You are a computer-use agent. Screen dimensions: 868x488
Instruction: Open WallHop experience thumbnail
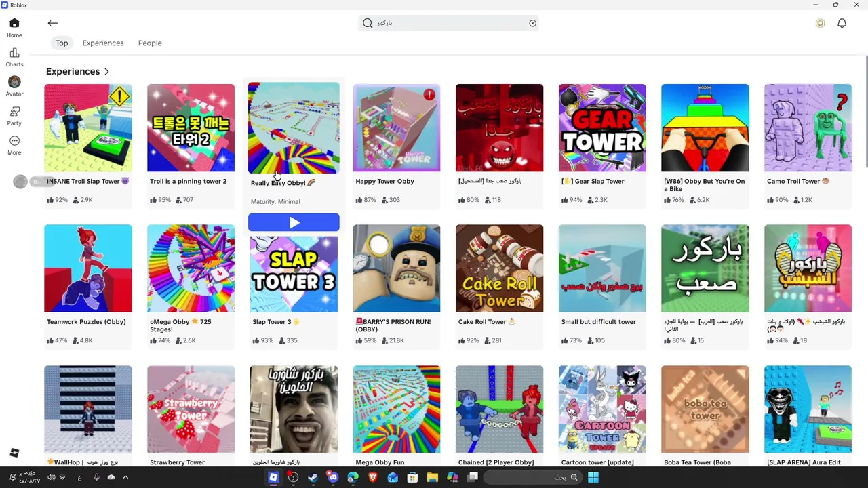(x=88, y=409)
